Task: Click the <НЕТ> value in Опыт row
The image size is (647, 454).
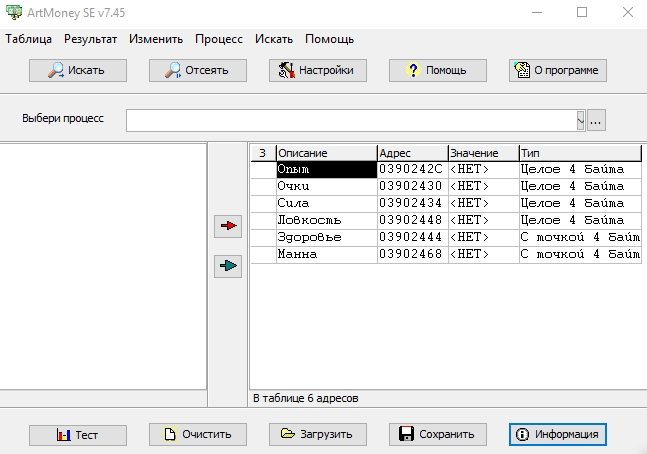Action: (484, 170)
